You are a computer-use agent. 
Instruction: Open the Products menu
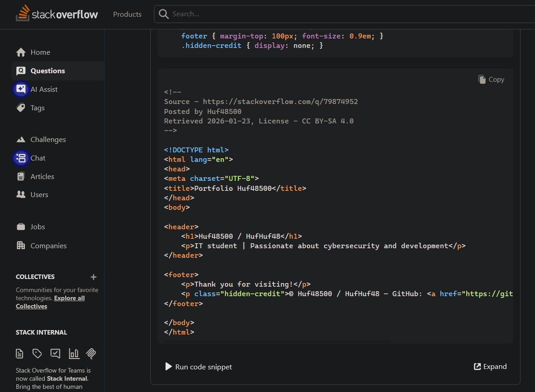pyautogui.click(x=127, y=14)
